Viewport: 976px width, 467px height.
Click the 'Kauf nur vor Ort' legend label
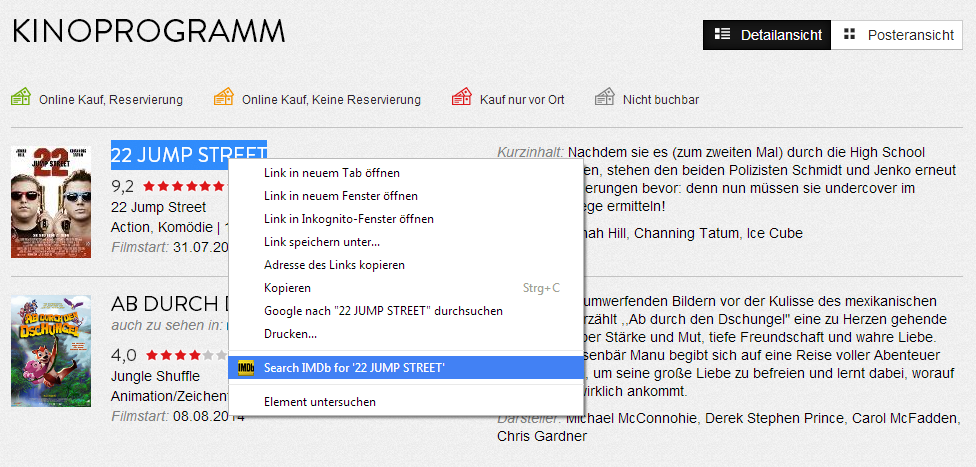click(522, 100)
